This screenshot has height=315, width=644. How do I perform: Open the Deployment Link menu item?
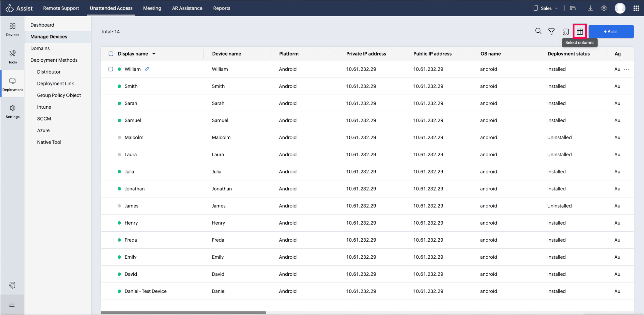(55, 83)
